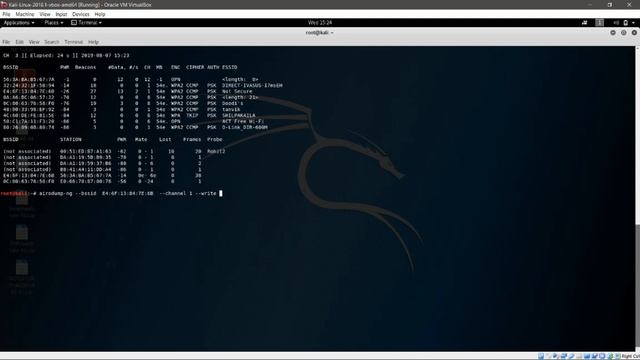Open VirtualBox Machine menu
The width and height of the screenshot is (640, 360).
[25, 14]
